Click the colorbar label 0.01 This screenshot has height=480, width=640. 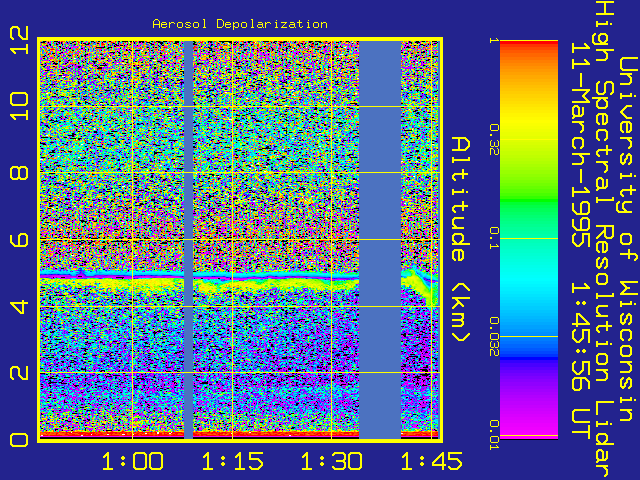point(494,435)
